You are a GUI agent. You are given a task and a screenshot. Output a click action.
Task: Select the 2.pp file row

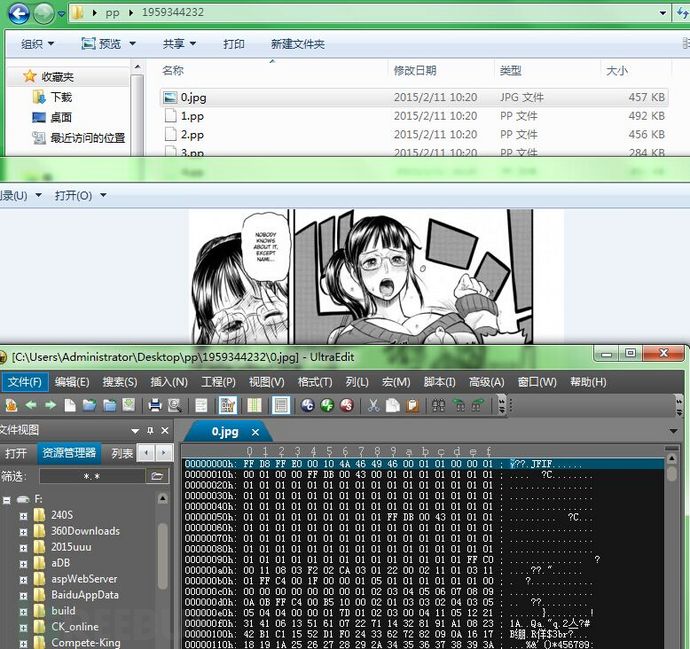414,134
